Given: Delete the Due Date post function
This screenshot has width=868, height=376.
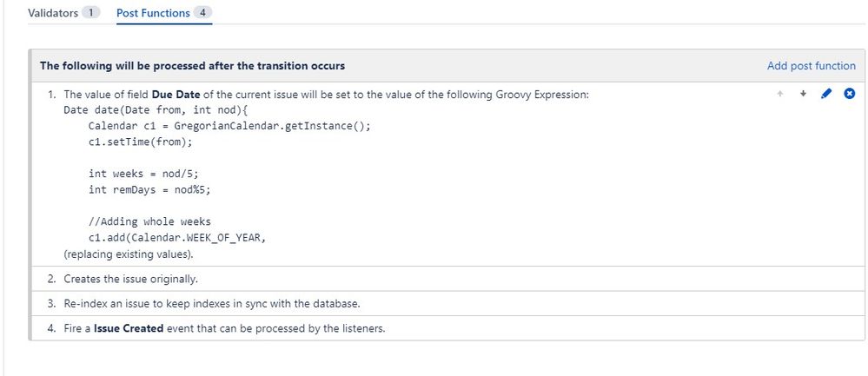Looking at the screenshot, I should (x=849, y=94).
